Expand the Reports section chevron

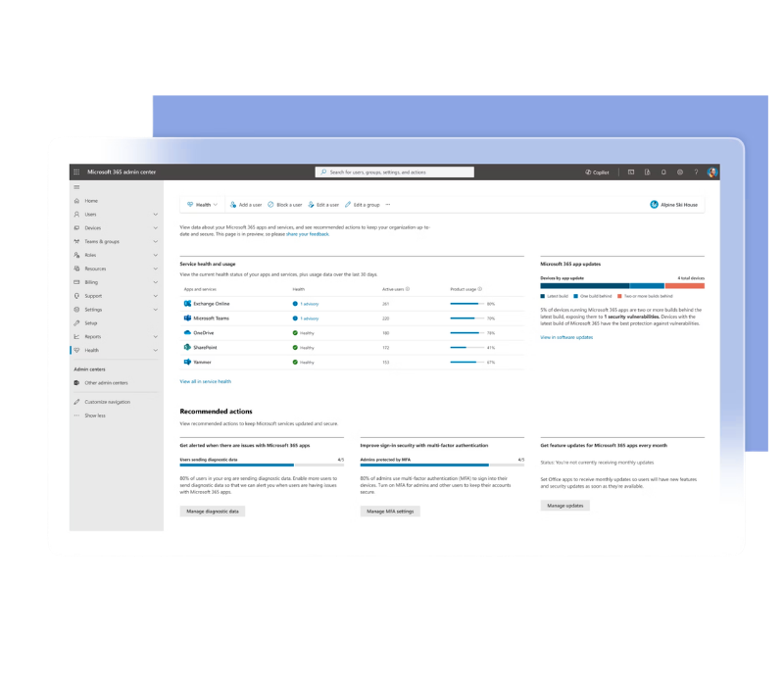pyautogui.click(x=155, y=336)
